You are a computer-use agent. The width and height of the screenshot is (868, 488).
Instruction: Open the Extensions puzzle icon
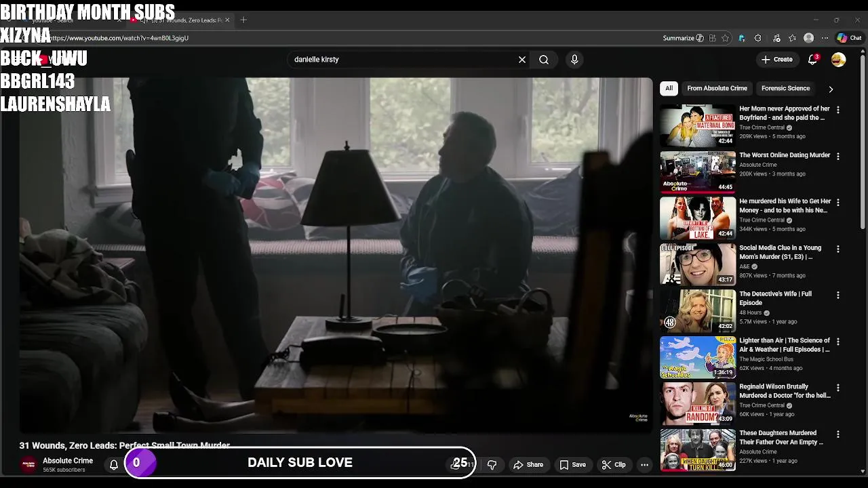(758, 38)
